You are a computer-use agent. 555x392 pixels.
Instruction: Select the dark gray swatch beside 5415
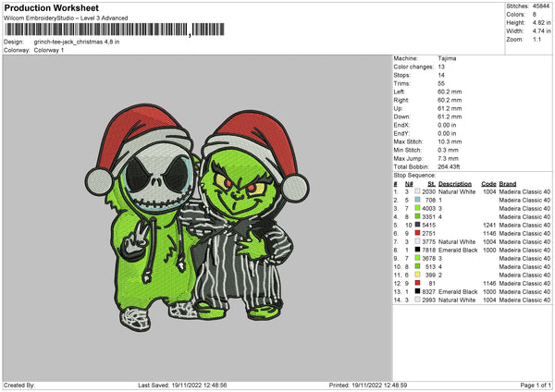click(417, 225)
